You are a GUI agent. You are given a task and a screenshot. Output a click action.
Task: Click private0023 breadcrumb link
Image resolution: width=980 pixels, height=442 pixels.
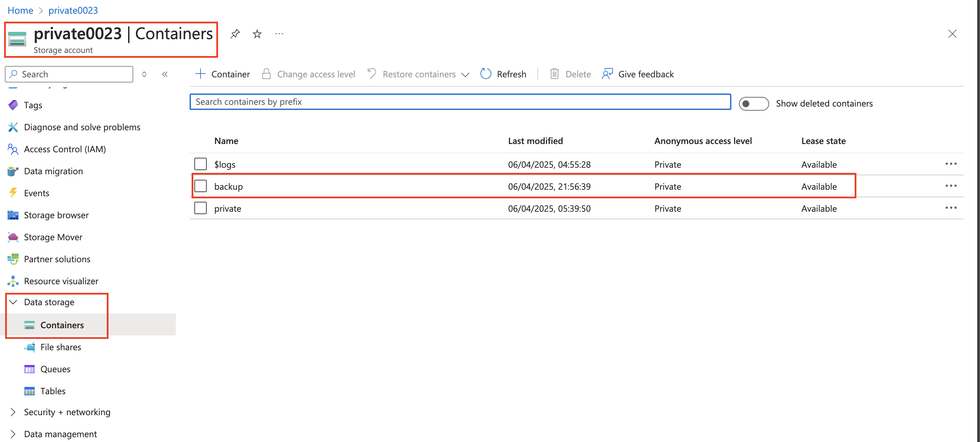[x=73, y=10]
